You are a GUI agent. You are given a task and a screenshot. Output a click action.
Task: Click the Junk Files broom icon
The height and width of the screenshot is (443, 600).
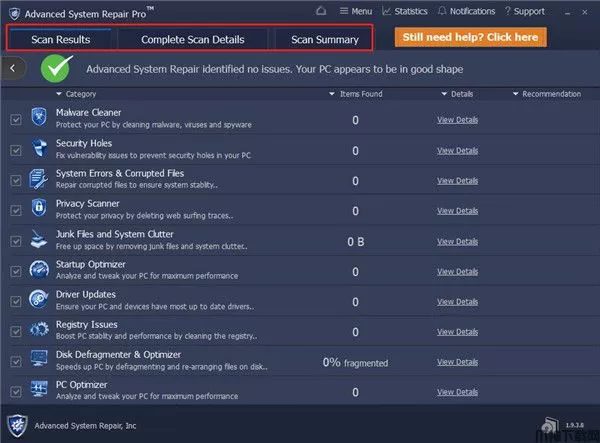(39, 239)
